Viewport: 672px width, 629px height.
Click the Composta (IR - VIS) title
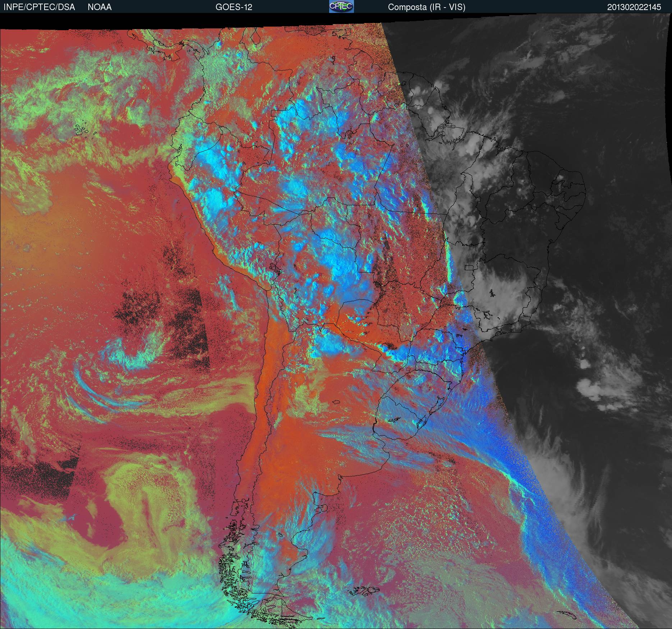tap(427, 7)
